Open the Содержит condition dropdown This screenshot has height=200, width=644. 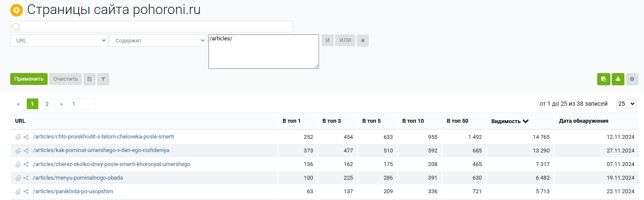(x=158, y=40)
